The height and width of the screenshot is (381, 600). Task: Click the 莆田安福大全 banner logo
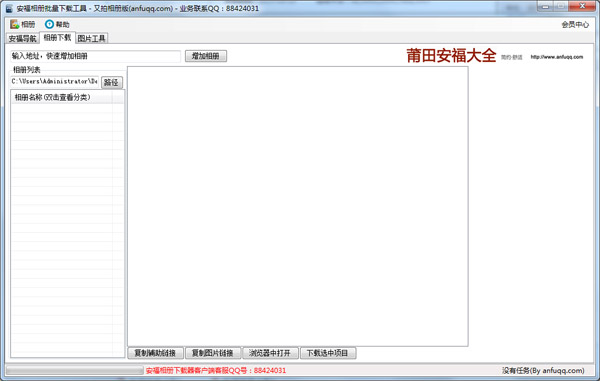[451, 56]
